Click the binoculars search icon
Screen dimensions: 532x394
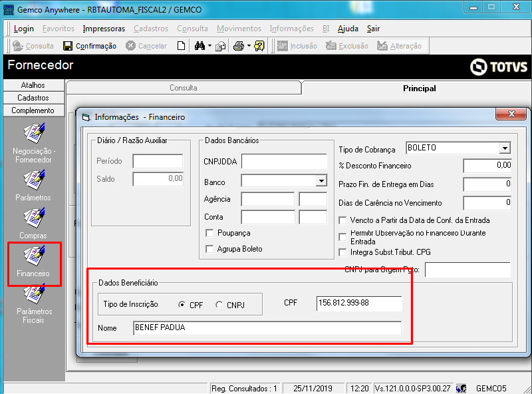click(x=200, y=46)
